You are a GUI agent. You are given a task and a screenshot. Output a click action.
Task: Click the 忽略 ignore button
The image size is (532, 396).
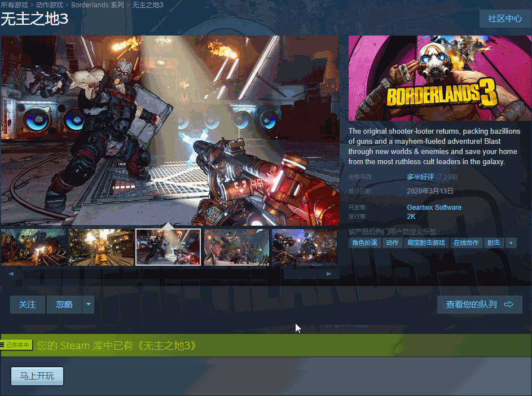[64, 305]
